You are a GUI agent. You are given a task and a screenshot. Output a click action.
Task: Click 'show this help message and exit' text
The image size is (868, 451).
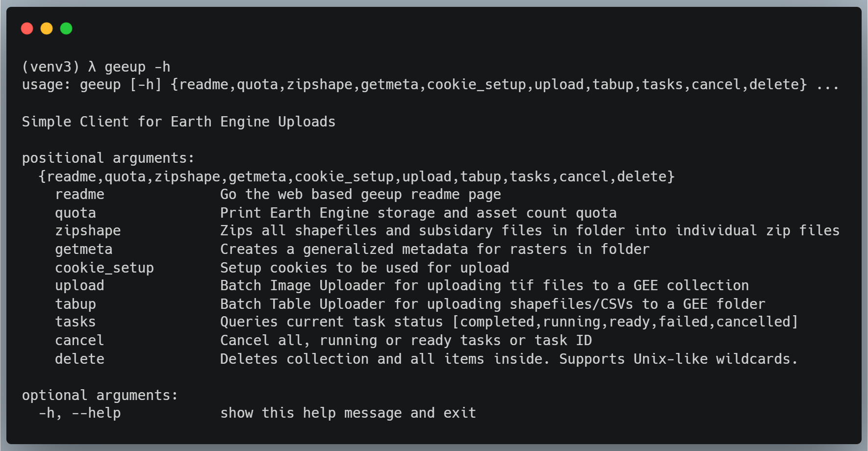[x=348, y=413]
